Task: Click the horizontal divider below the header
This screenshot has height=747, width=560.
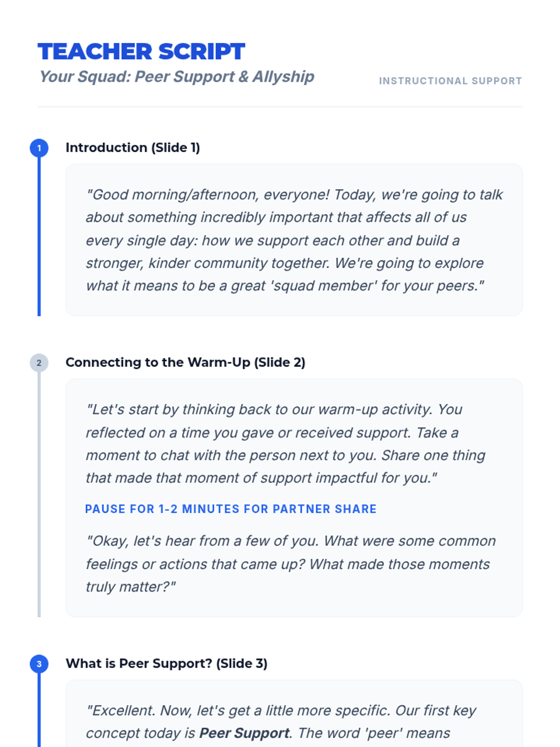Action: (280, 107)
